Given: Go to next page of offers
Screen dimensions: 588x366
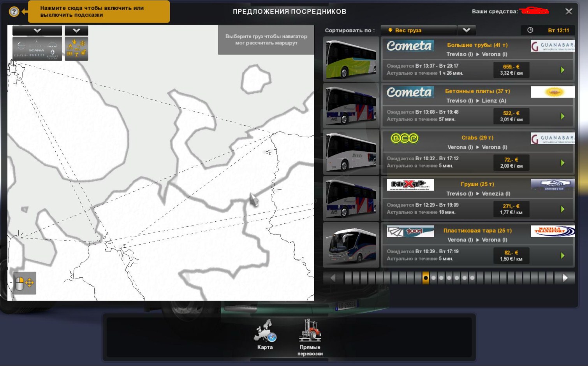Looking at the screenshot, I should point(565,278).
